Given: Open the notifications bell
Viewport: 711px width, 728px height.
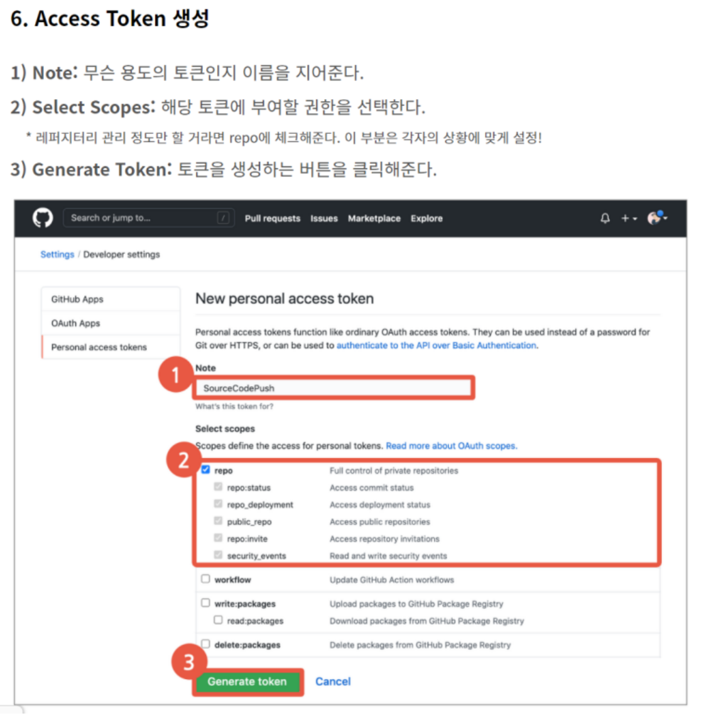Looking at the screenshot, I should pos(605,218).
